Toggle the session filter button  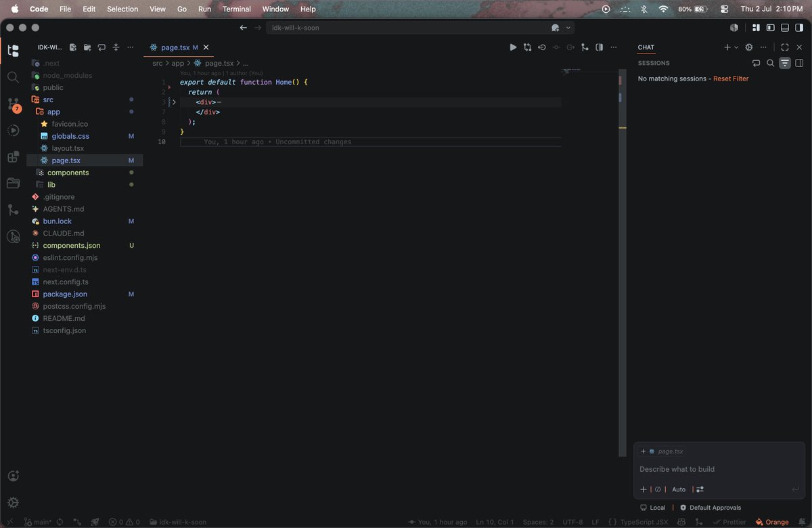(785, 63)
